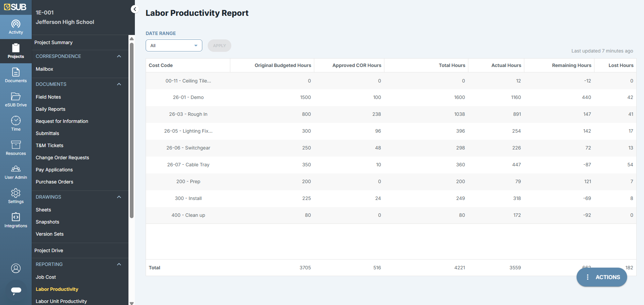Open the chat support bubble
The width and height of the screenshot is (644, 305).
click(x=16, y=291)
